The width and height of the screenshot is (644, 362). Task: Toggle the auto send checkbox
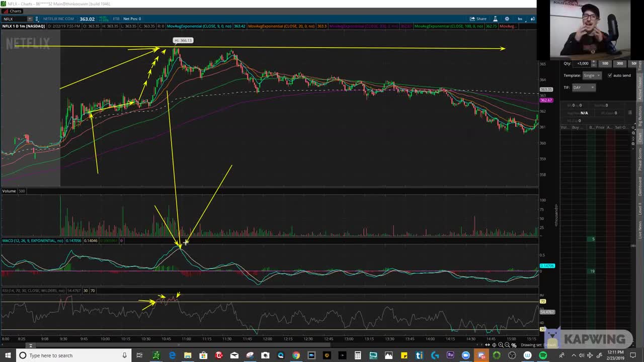(x=610, y=75)
